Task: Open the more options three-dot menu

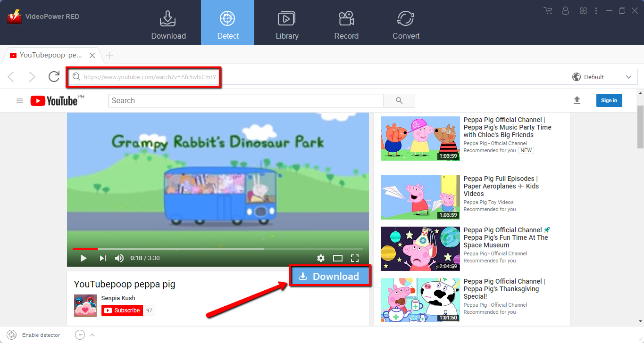Action: pos(596,10)
